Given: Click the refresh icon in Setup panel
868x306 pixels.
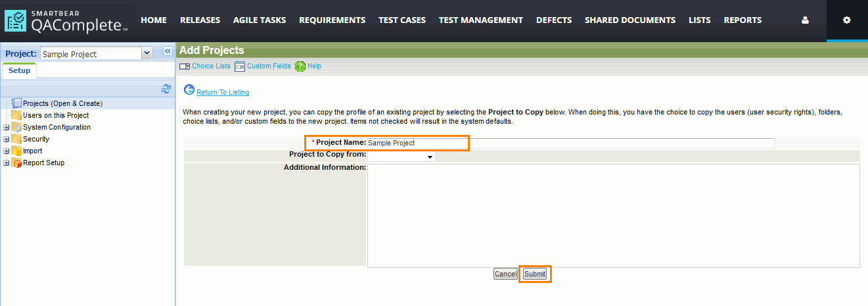Looking at the screenshot, I should [166, 89].
